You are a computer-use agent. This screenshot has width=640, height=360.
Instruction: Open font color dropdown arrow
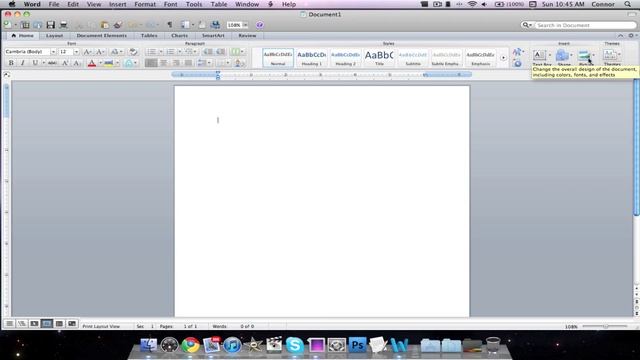click(100, 63)
